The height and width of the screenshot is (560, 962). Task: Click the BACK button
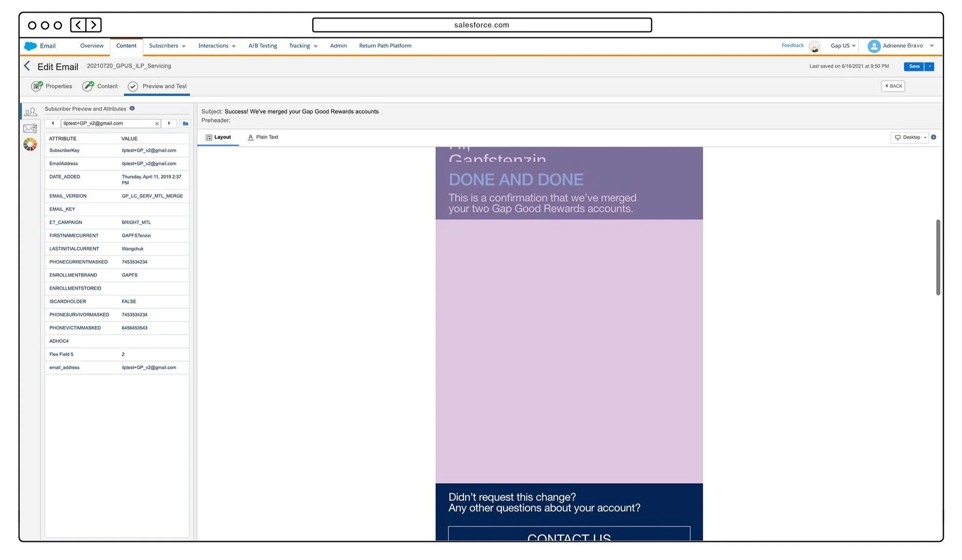click(x=893, y=86)
